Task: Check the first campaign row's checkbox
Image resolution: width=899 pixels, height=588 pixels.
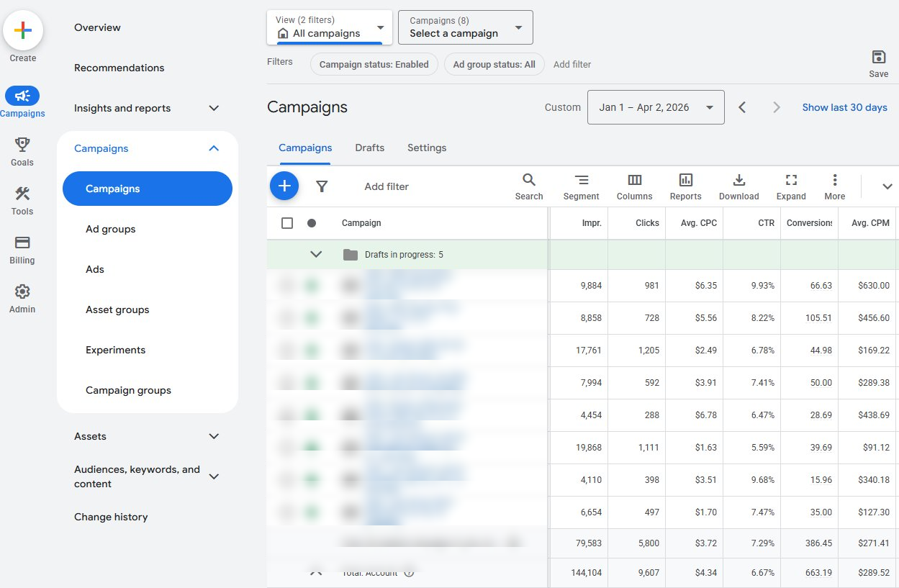Action: 287,284
